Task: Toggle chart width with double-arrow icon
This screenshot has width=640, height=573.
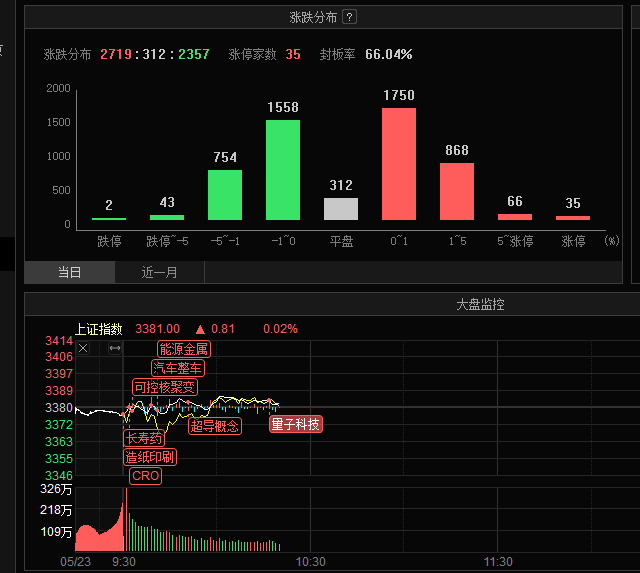Action: [115, 348]
